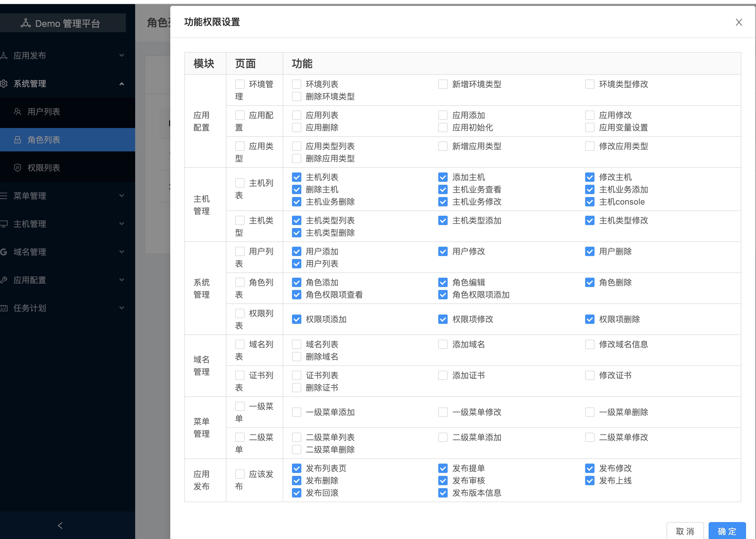The width and height of the screenshot is (756, 539).
Task: Click the user icon beside 用户列表
Action: click(x=18, y=112)
